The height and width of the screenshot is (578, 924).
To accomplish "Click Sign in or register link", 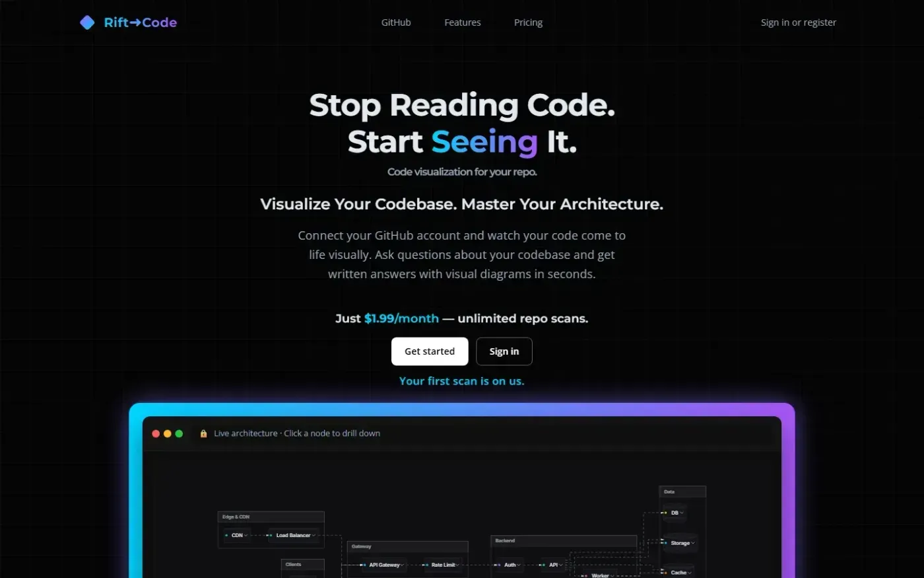I will (799, 22).
